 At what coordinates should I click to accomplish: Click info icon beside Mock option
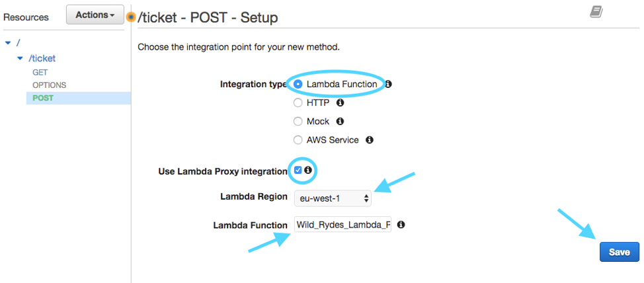point(340,122)
